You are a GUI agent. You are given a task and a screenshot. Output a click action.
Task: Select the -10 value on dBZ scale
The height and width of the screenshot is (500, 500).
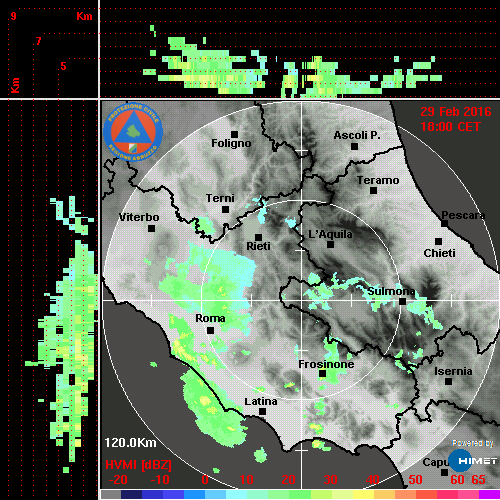coord(160,480)
